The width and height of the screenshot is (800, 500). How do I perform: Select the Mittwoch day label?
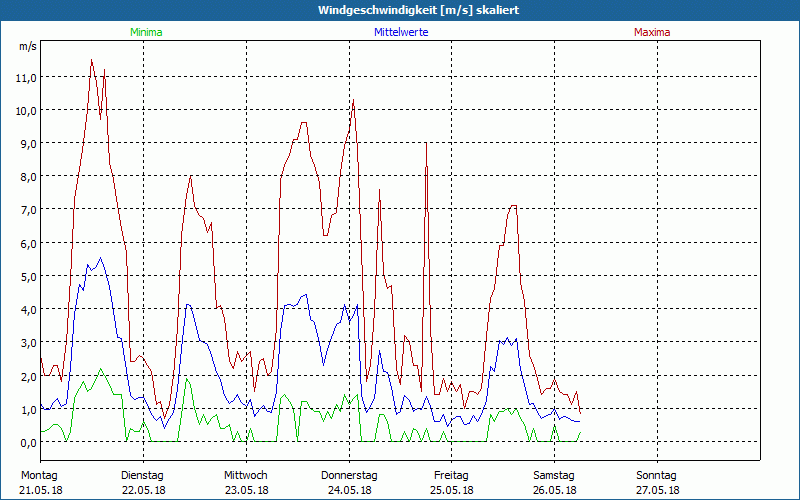(x=246, y=475)
